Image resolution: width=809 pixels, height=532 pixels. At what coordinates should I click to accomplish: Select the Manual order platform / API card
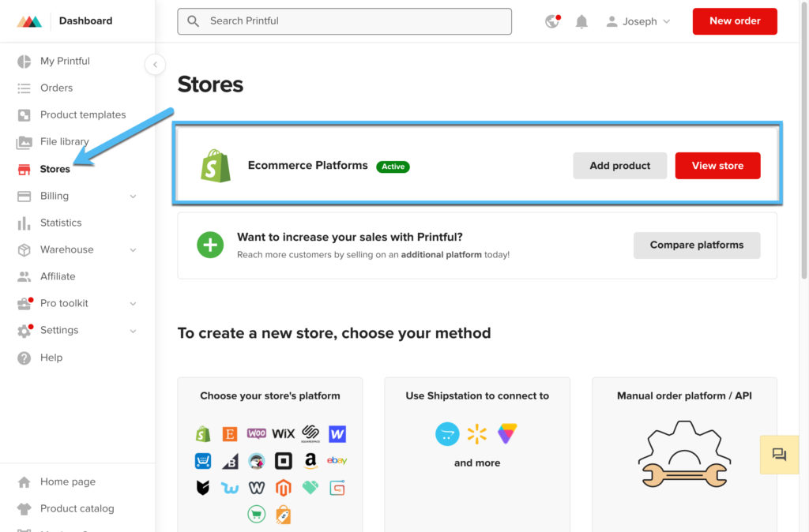pos(684,455)
